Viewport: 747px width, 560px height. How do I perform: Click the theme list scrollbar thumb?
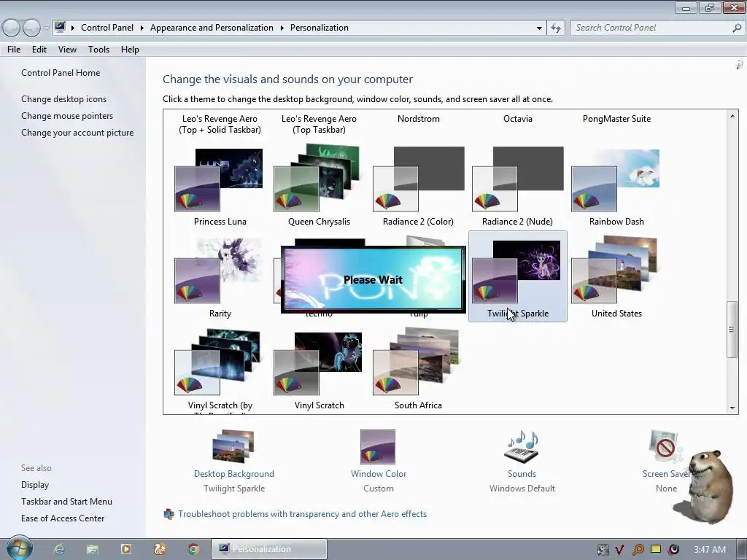click(x=732, y=329)
